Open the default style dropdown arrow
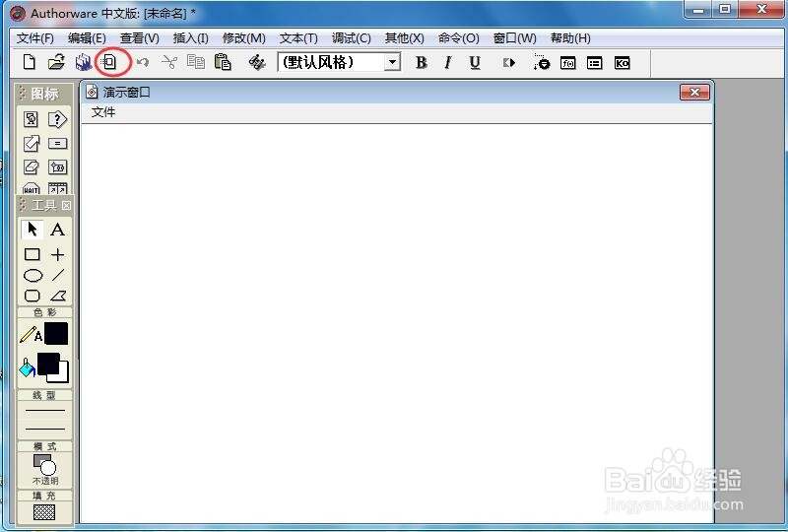 pos(392,62)
